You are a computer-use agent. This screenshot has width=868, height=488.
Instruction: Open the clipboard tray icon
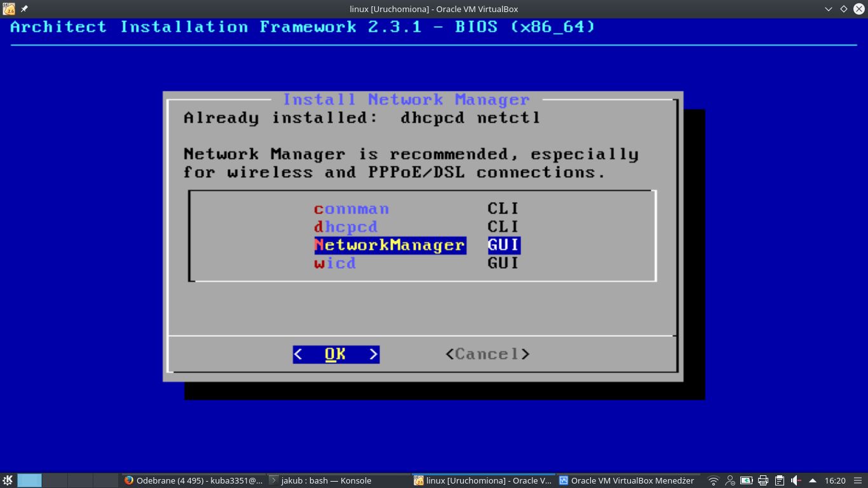[x=780, y=481]
